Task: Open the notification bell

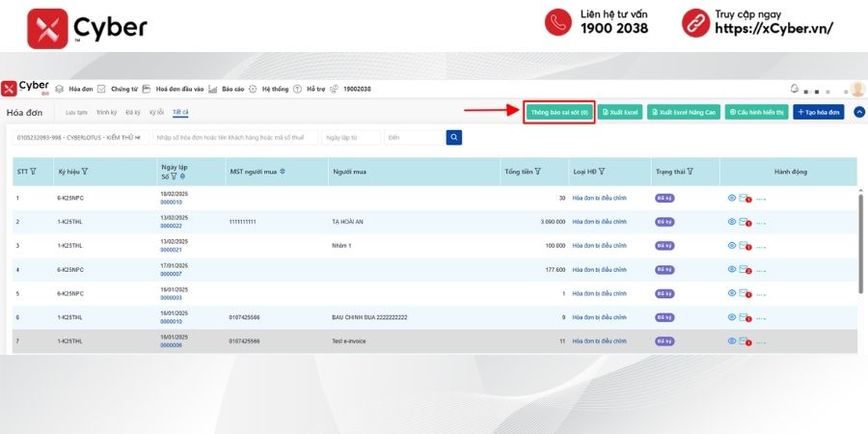Action: 795,89
